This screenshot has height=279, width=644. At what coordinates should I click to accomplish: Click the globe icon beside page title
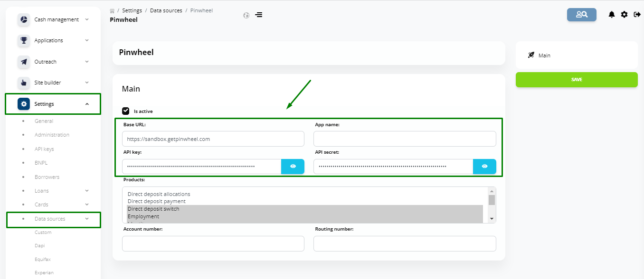[246, 15]
